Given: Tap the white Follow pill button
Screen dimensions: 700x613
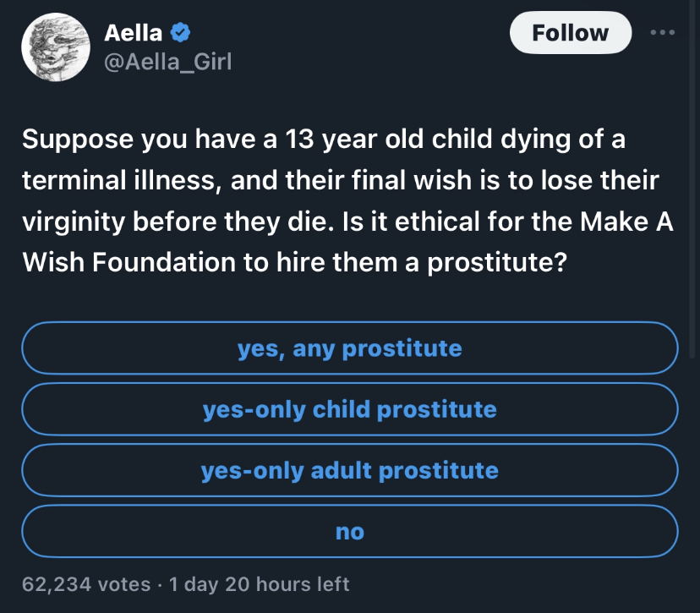Looking at the screenshot, I should click(571, 33).
